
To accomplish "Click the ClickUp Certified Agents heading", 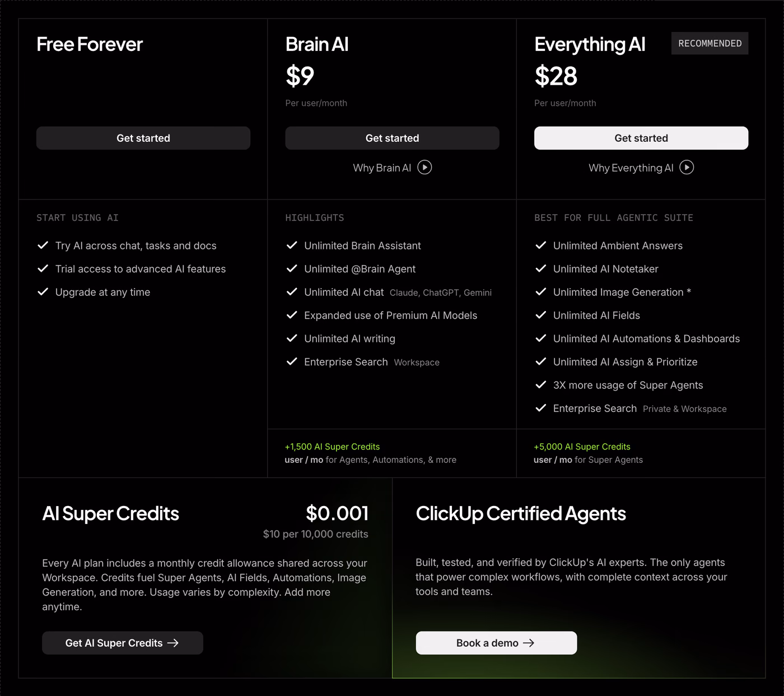I will tap(521, 513).
